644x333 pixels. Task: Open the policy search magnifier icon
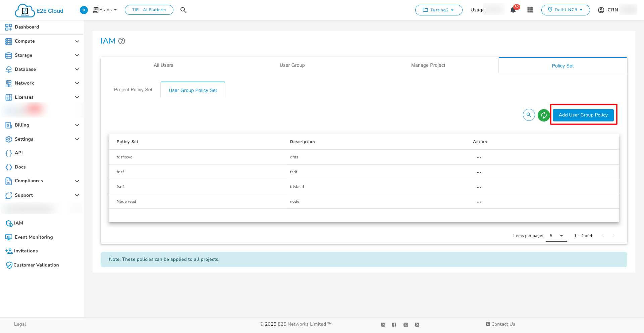click(x=529, y=115)
